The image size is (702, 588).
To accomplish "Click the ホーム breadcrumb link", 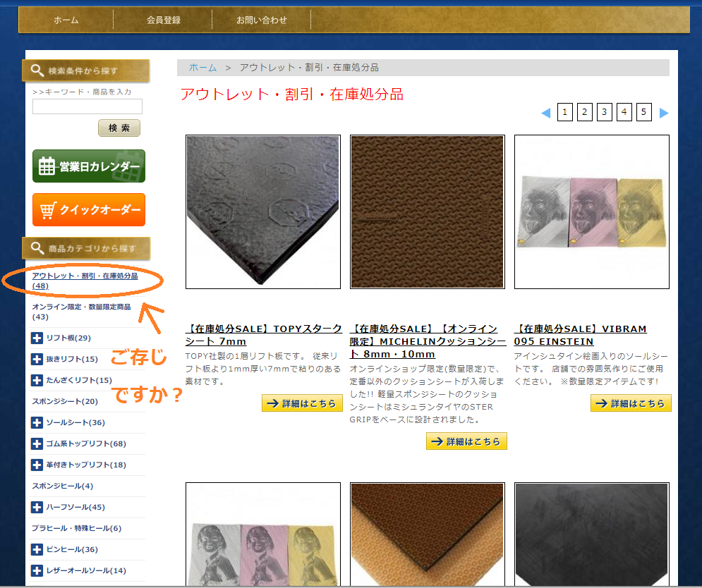I will [x=202, y=68].
